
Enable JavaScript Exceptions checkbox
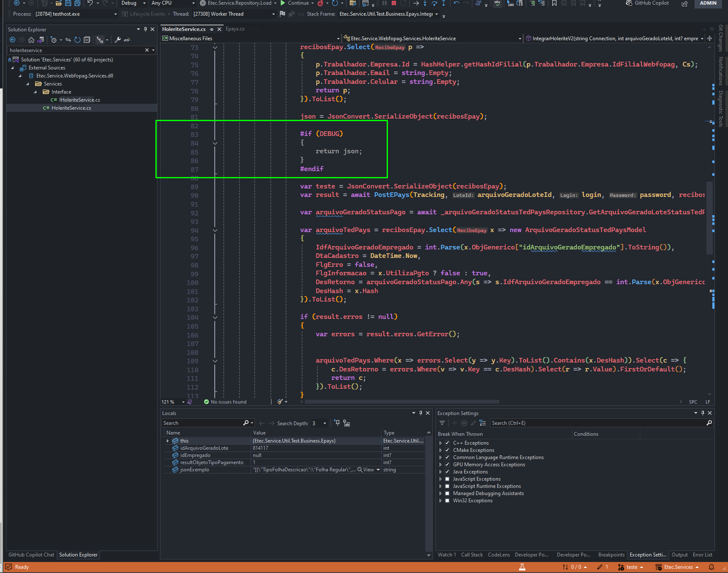point(447,479)
